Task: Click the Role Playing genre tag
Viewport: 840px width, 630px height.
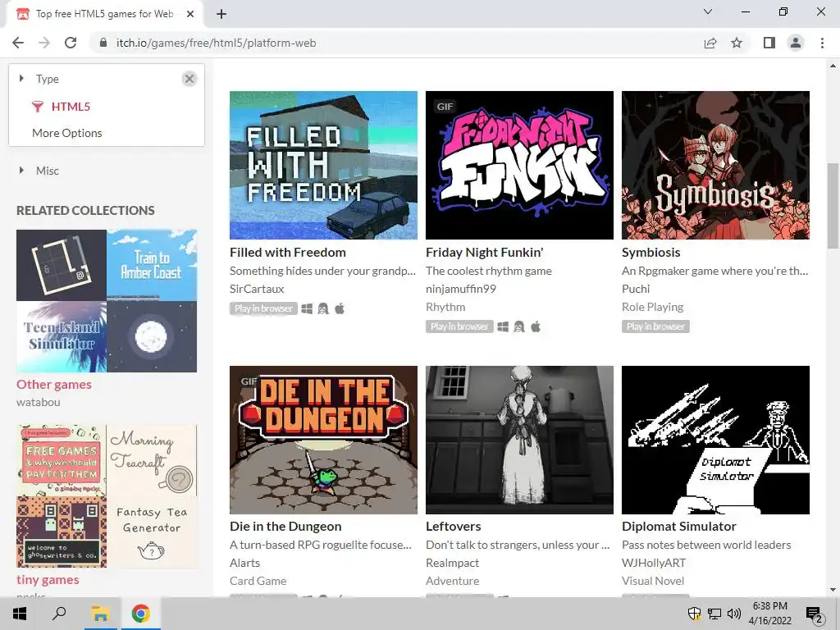Action: [x=652, y=307]
